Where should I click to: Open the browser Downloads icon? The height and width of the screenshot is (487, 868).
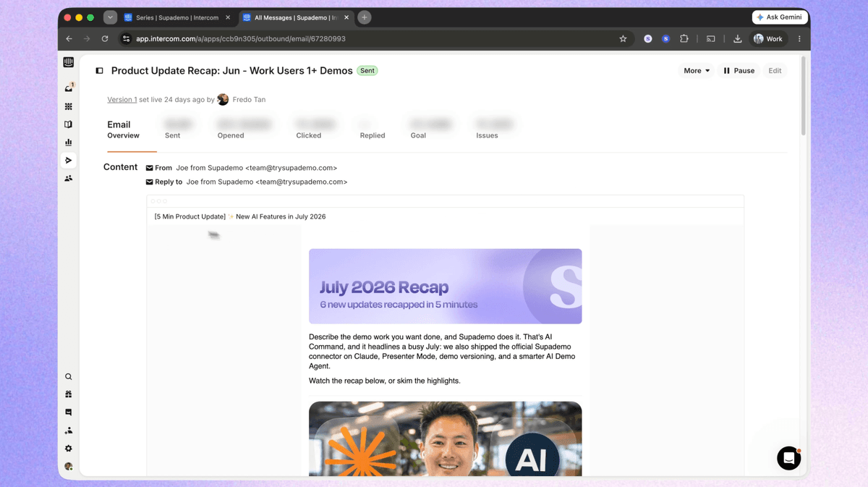click(x=737, y=39)
